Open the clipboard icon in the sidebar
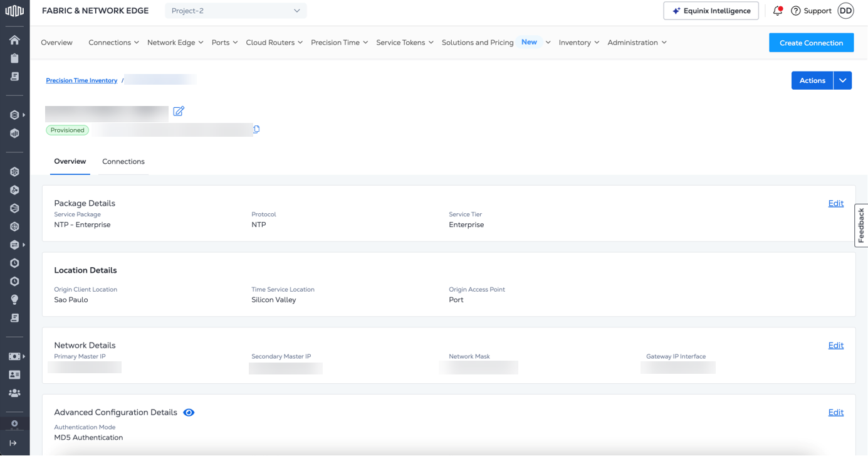The width and height of the screenshot is (868, 456). tap(14, 58)
